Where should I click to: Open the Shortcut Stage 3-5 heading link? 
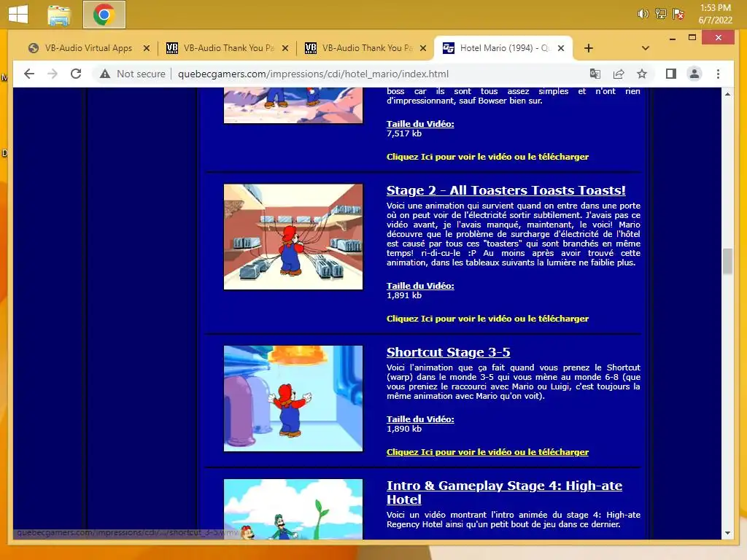click(x=449, y=352)
